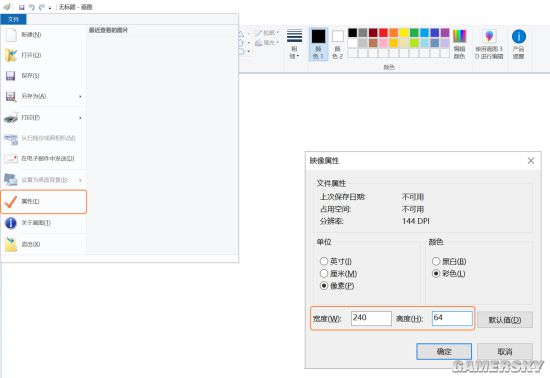Open Edit with Paint 3D icon
Image resolution: width=550 pixels, height=378 pixels.
point(489,36)
